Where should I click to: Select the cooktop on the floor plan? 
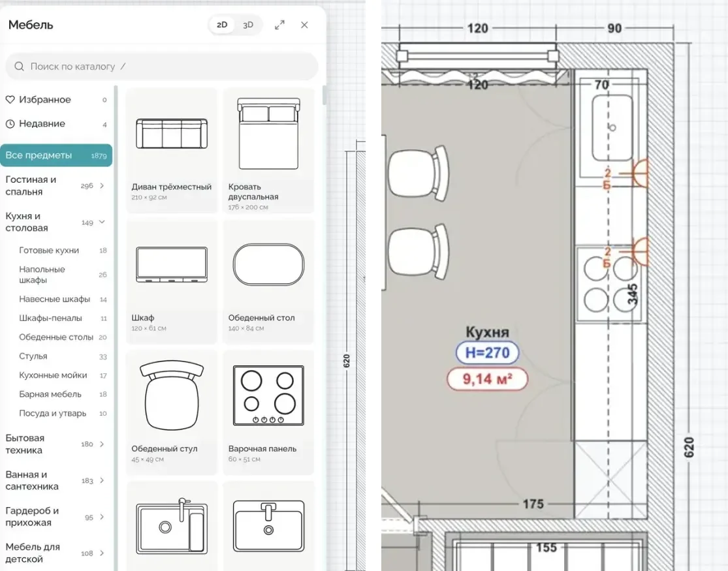(x=610, y=284)
